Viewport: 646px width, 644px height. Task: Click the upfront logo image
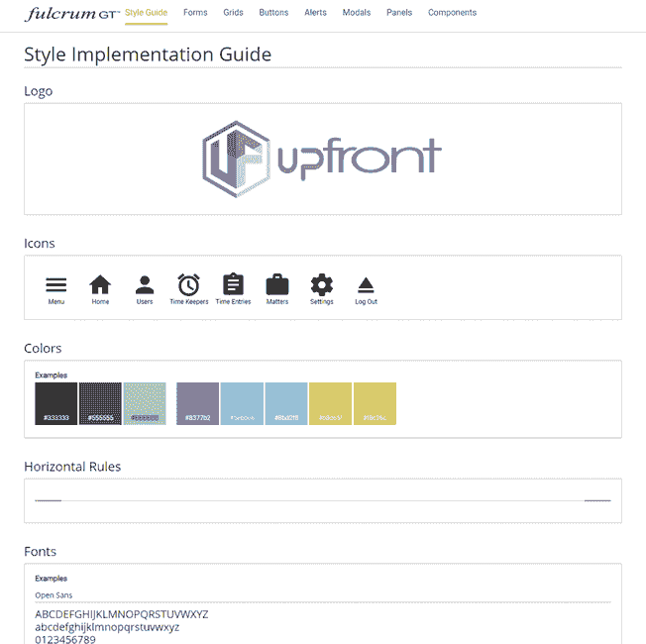pyautogui.click(x=322, y=160)
